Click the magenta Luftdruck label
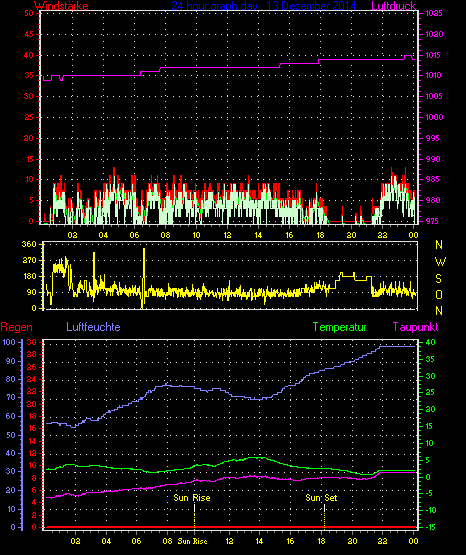This screenshot has height=555, width=466. click(x=393, y=6)
